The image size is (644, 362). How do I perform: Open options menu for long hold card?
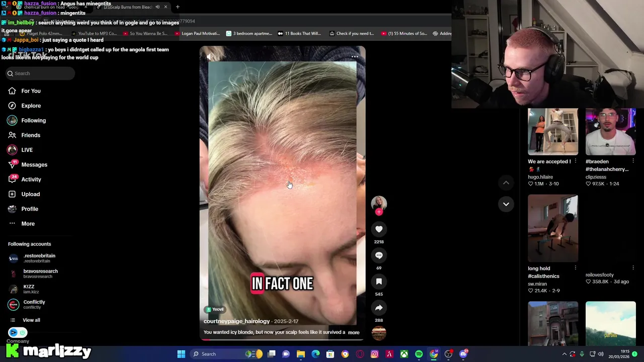point(576,268)
